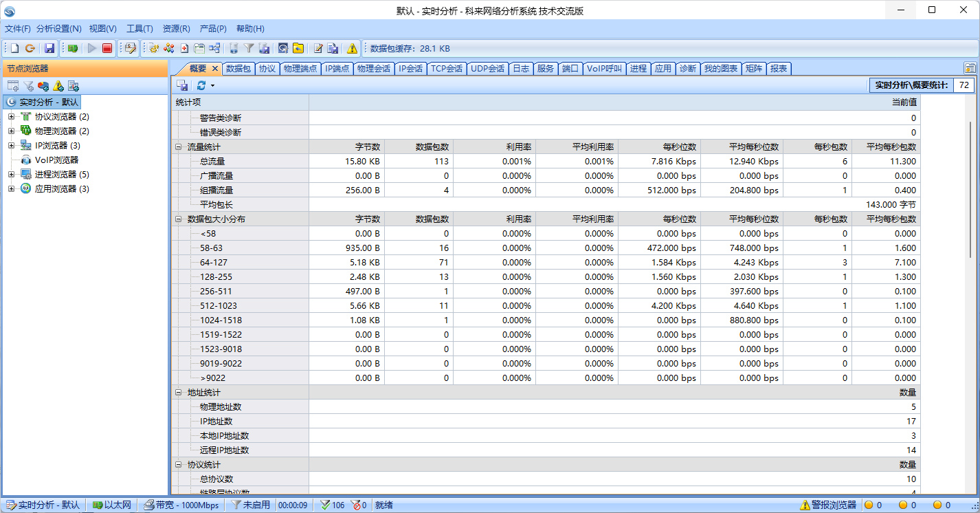The width and height of the screenshot is (980, 513).
Task: Click the 本地IP地址数 row label
Action: click(x=224, y=436)
